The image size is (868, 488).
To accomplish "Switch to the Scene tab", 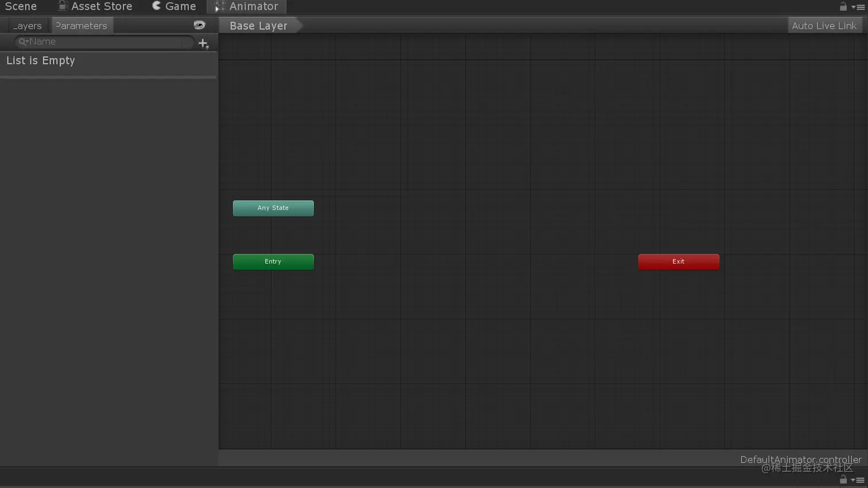I will click(21, 6).
